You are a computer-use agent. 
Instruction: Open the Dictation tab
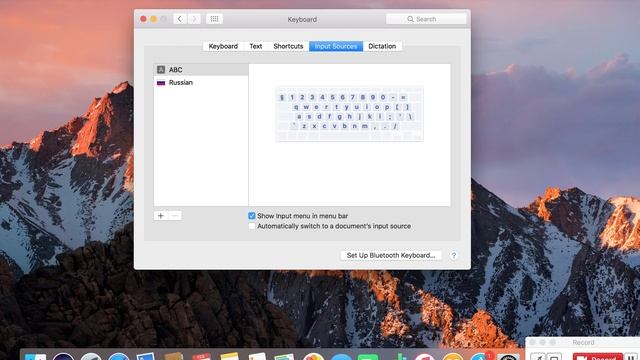382,46
